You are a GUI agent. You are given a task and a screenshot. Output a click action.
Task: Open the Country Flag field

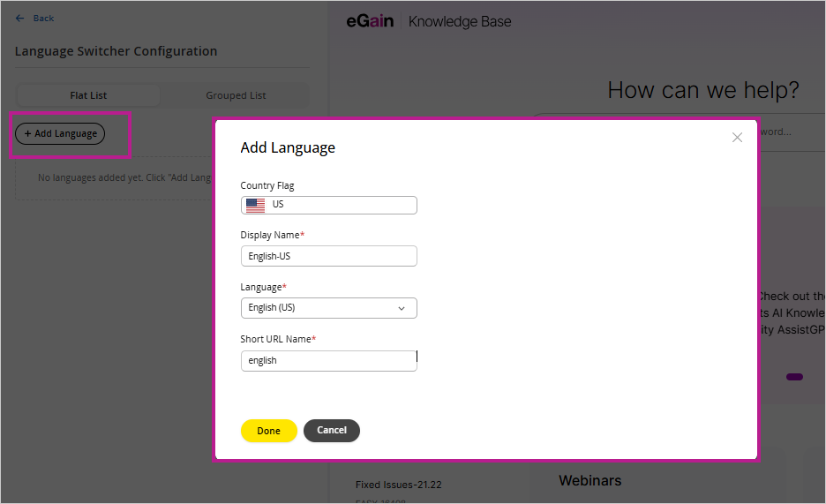328,205
